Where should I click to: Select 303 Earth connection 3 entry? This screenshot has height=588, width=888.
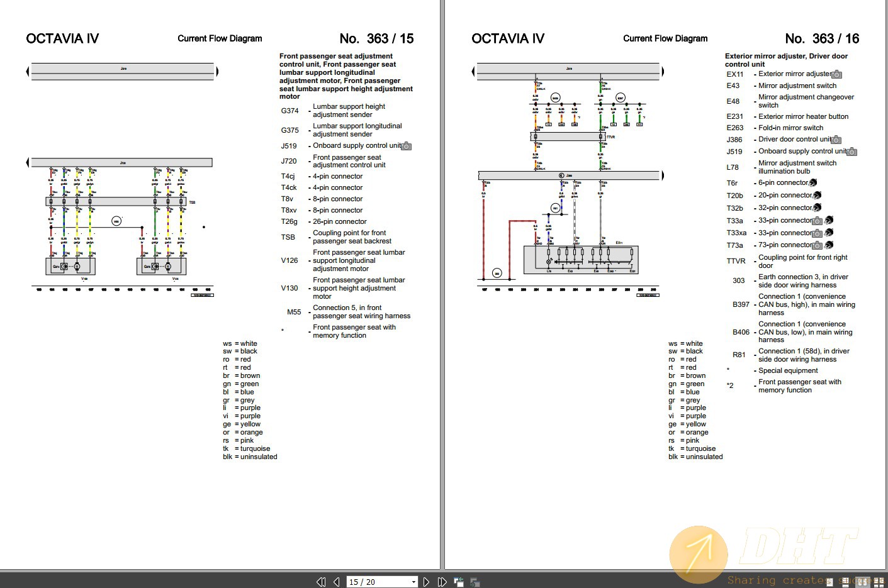click(790, 281)
